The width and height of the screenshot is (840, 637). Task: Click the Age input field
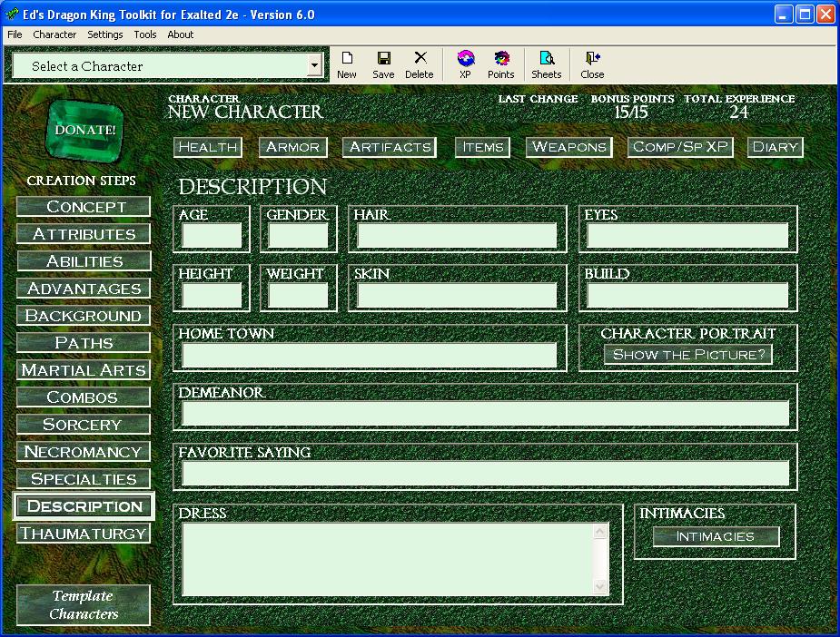212,236
